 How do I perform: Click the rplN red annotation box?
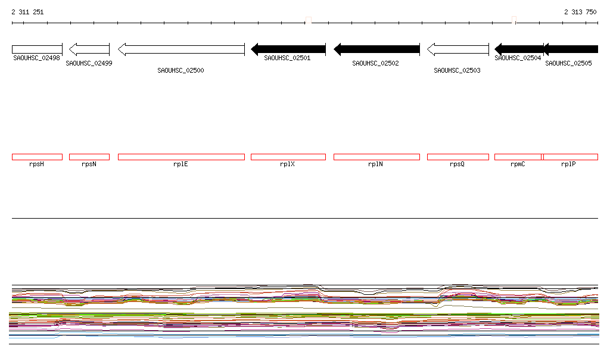tap(376, 157)
